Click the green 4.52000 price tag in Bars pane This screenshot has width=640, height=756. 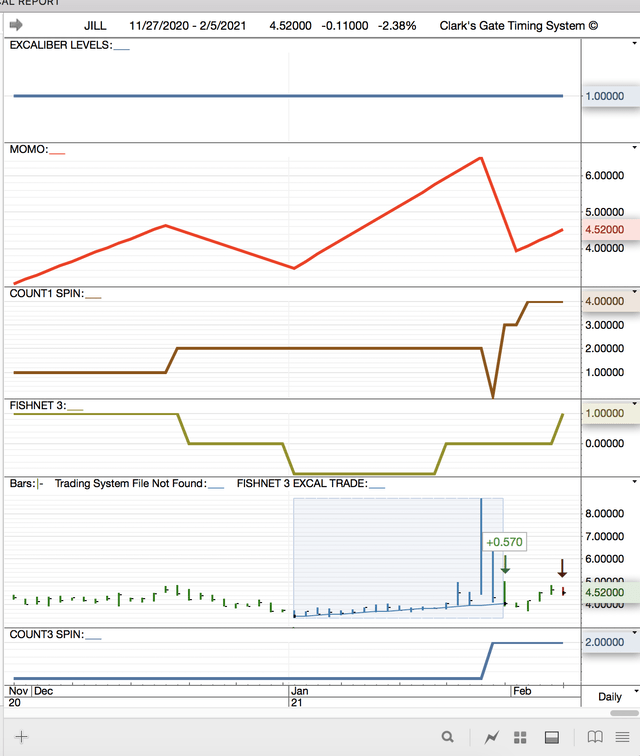point(611,592)
